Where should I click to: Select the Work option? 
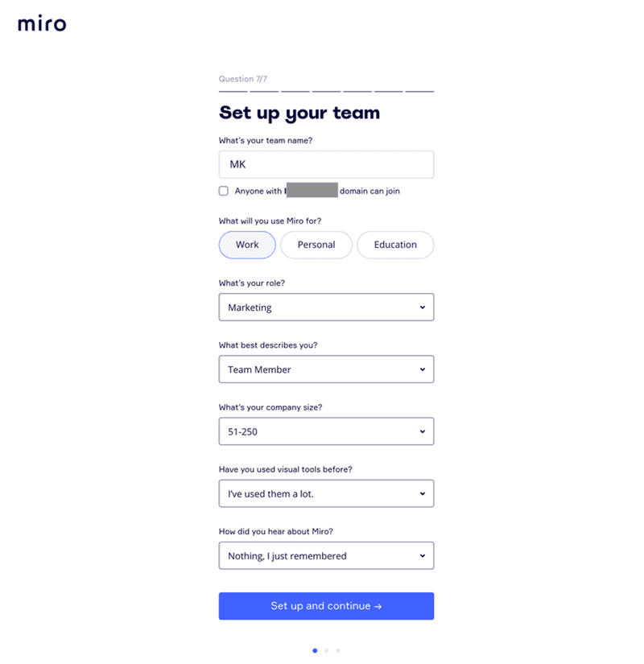pyautogui.click(x=247, y=245)
